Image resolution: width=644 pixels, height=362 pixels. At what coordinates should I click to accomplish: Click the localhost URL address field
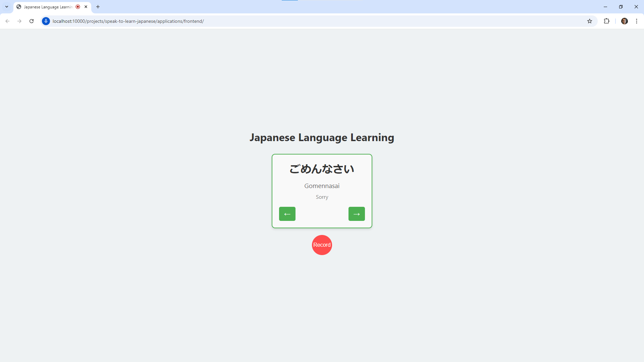tap(128, 21)
